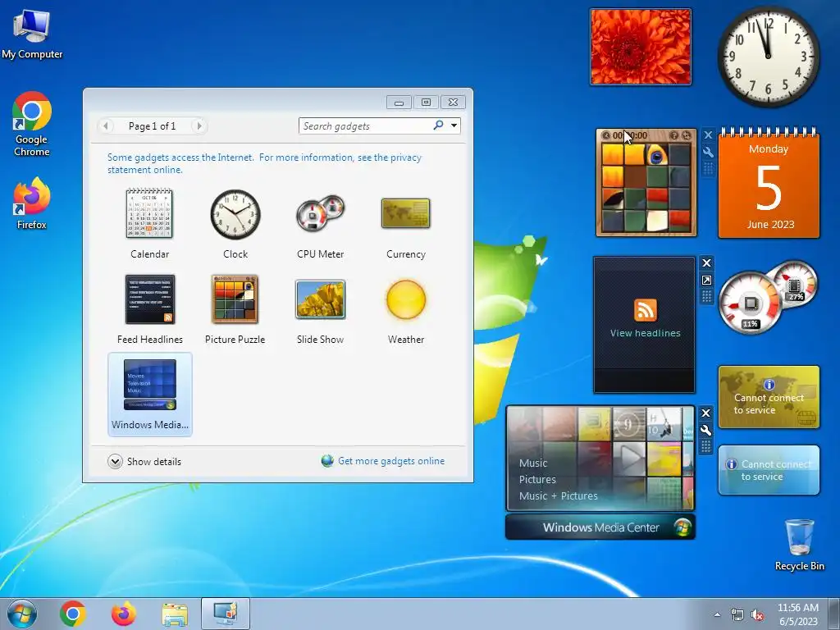The image size is (840, 630).
Task: Click the orange Calendar desktop gadget
Action: (x=769, y=183)
